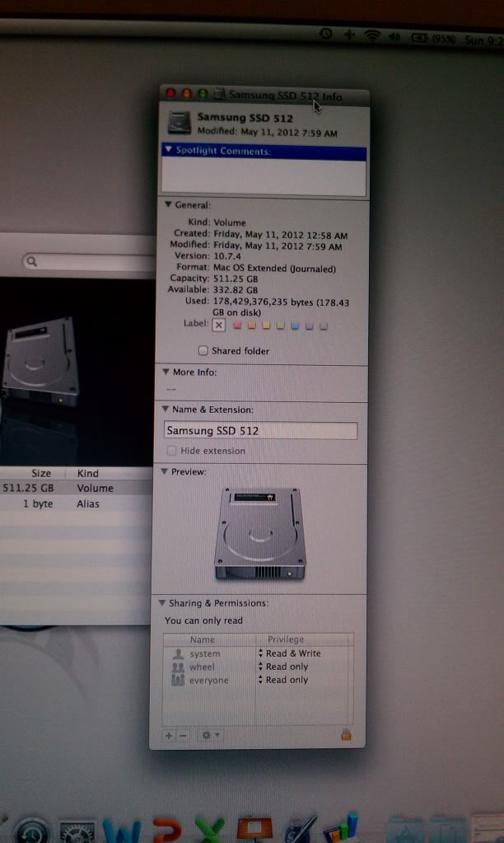504x843 pixels.
Task: Select the everyone group icon in permissions
Action: 177,681
